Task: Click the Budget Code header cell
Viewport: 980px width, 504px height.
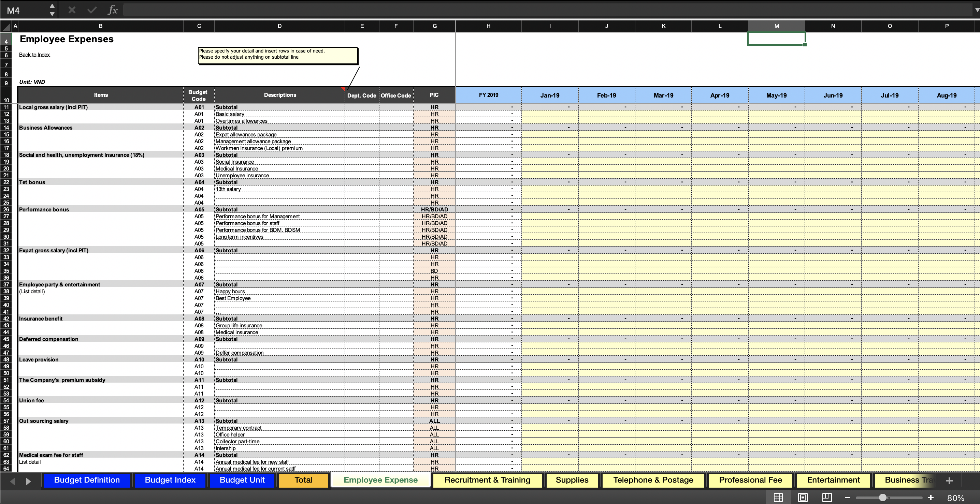Action: point(199,95)
